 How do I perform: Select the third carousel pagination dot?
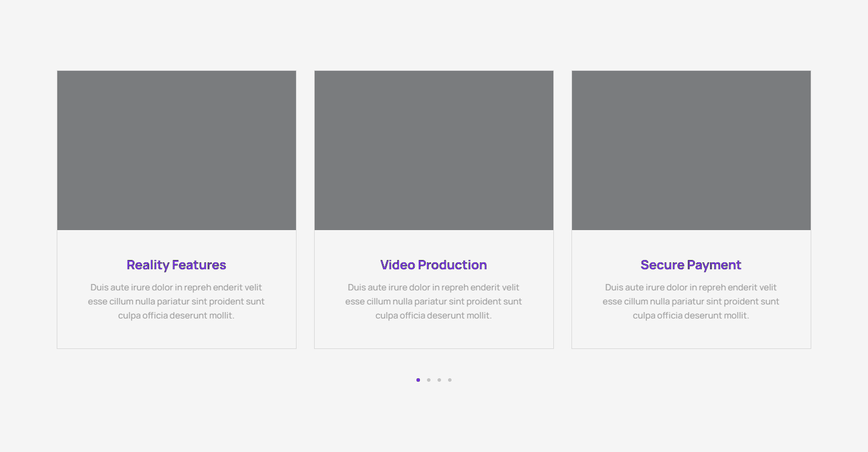(x=439, y=380)
